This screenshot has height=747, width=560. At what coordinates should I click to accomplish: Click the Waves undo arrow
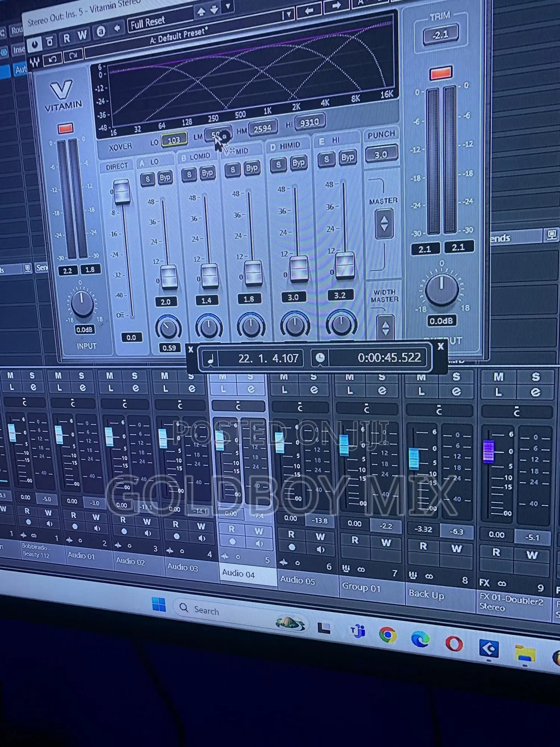pos(52,59)
